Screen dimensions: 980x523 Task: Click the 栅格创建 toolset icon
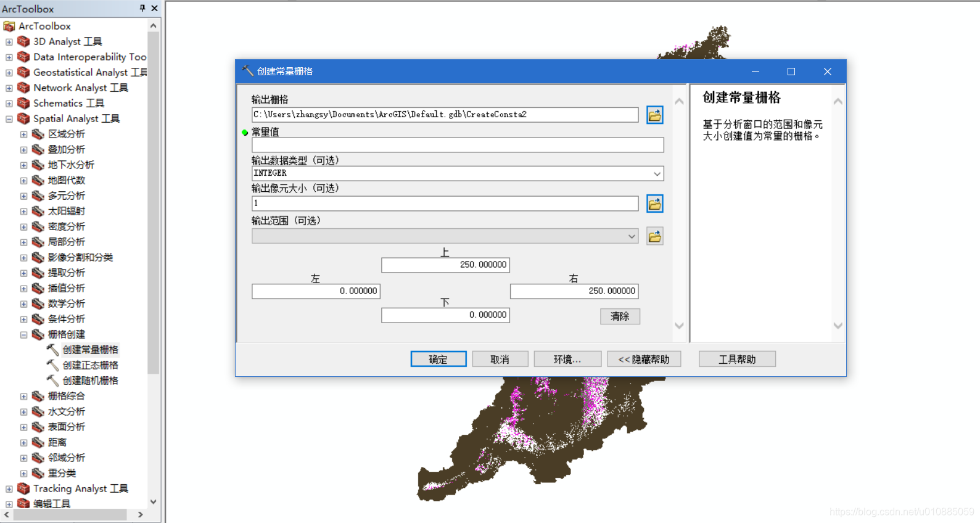coord(38,334)
